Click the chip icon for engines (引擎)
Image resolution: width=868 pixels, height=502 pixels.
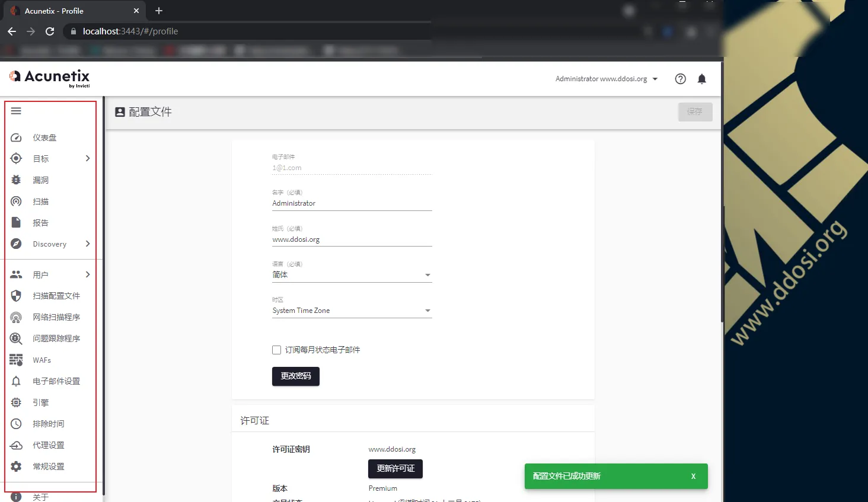[16, 402]
